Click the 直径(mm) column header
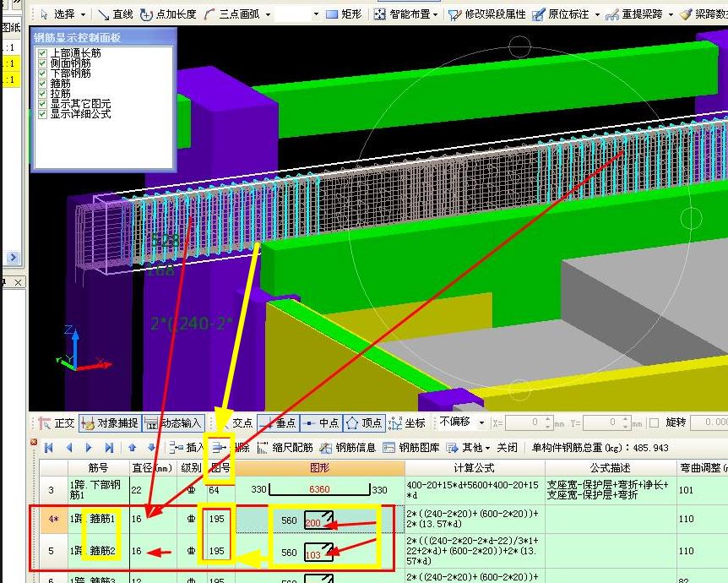Screen dimensions: 728x583 pyautogui.click(x=153, y=468)
